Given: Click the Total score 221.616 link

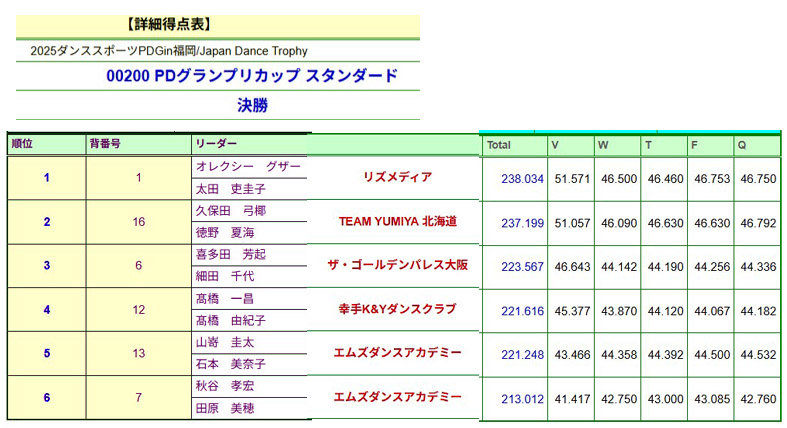Looking at the screenshot, I should coord(522,311).
